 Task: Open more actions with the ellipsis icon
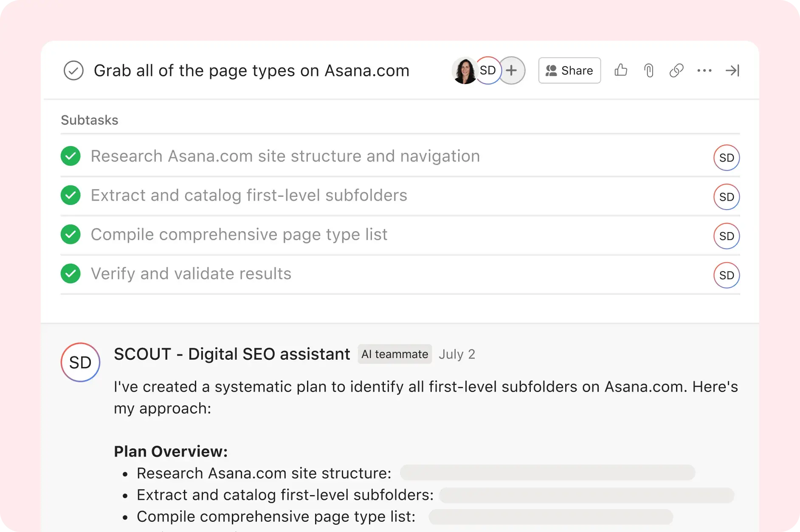(x=704, y=70)
